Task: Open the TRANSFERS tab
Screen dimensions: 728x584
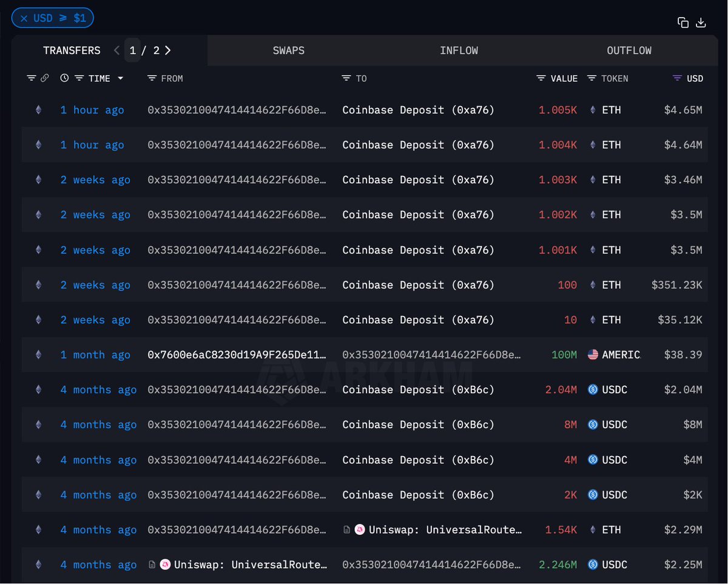Action: [72, 50]
